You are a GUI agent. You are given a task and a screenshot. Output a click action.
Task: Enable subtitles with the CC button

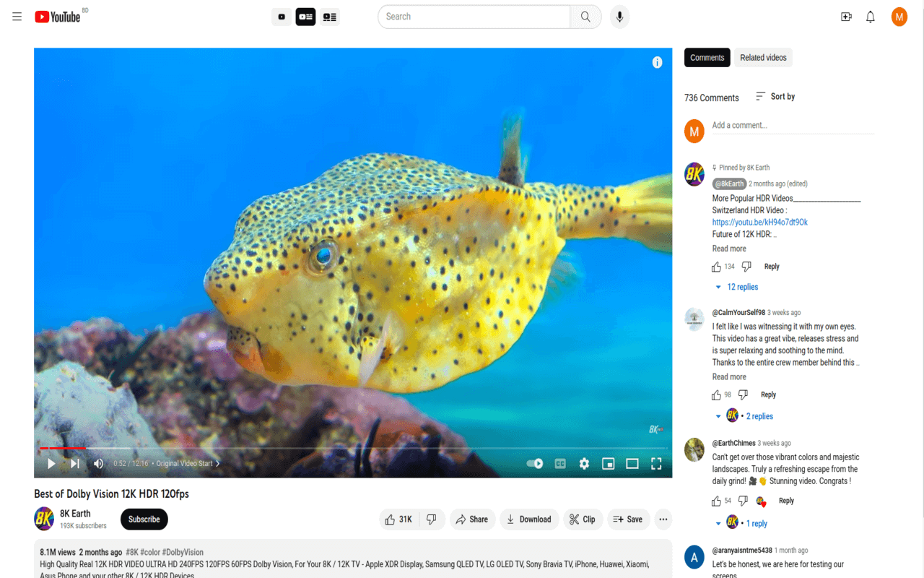coord(559,463)
